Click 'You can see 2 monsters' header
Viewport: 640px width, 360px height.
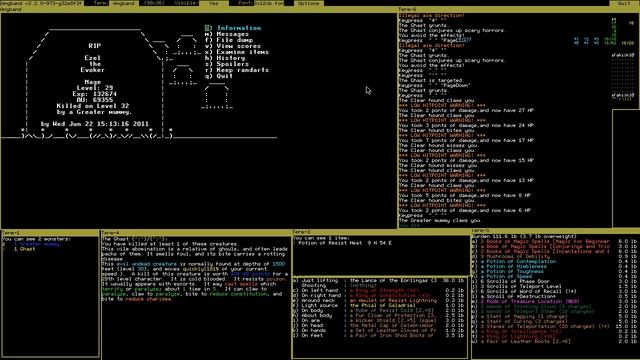[36, 239]
